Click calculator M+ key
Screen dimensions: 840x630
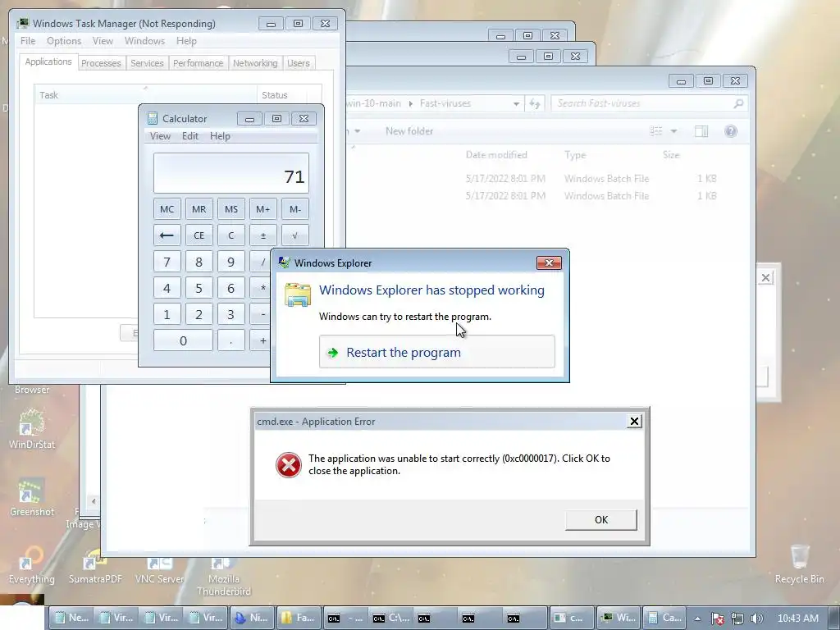click(x=263, y=209)
